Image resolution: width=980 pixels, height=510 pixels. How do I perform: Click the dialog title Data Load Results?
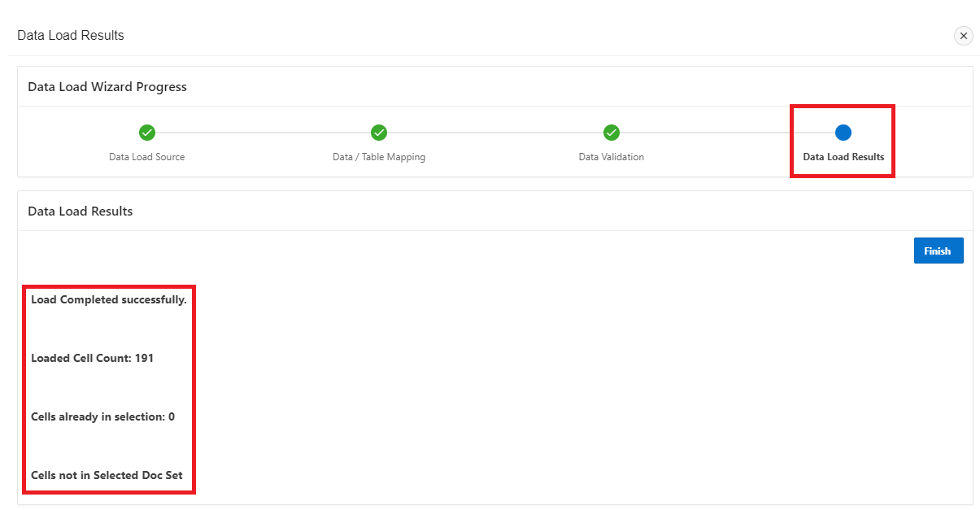71,36
